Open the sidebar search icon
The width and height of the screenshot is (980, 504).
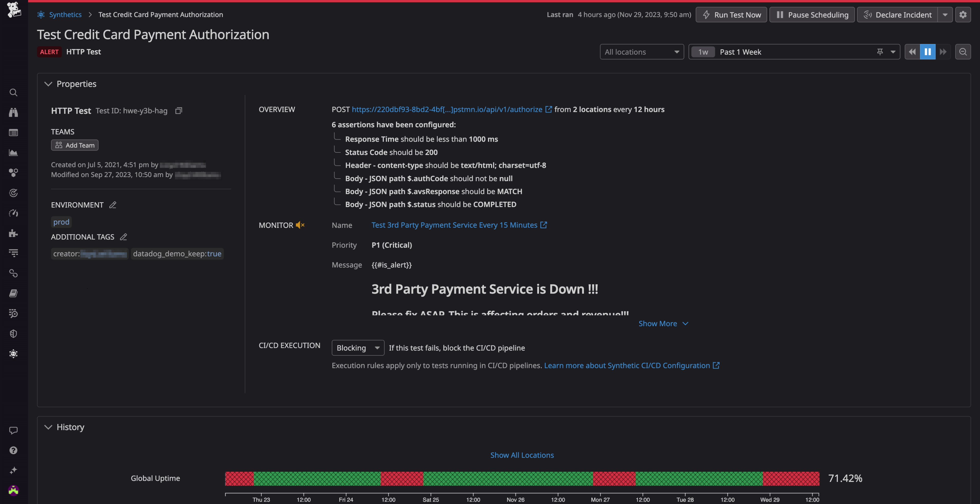[13, 92]
